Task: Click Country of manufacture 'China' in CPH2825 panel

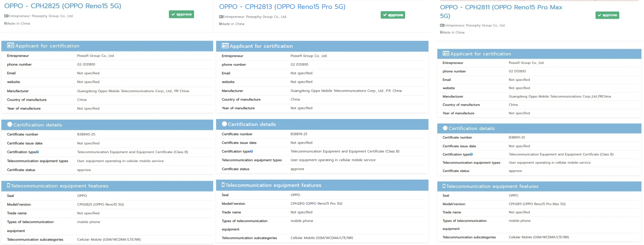Action: tap(82, 100)
